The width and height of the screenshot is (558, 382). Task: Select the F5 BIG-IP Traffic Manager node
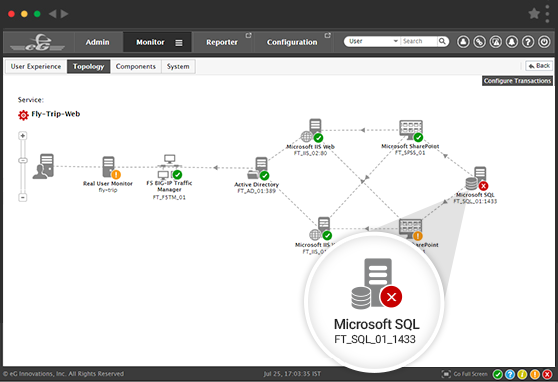click(169, 177)
